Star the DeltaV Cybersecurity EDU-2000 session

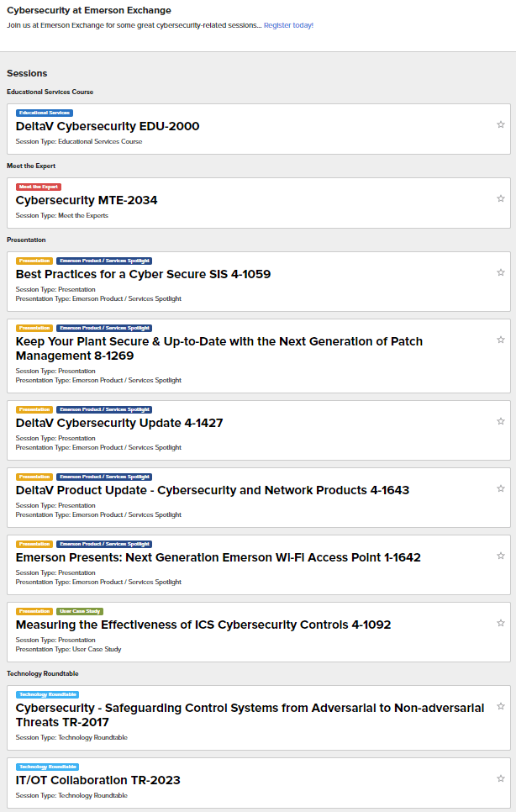click(x=501, y=124)
